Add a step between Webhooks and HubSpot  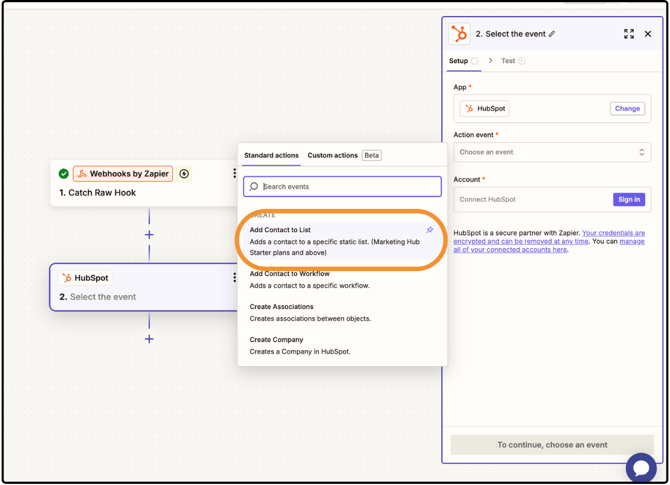[x=149, y=235]
